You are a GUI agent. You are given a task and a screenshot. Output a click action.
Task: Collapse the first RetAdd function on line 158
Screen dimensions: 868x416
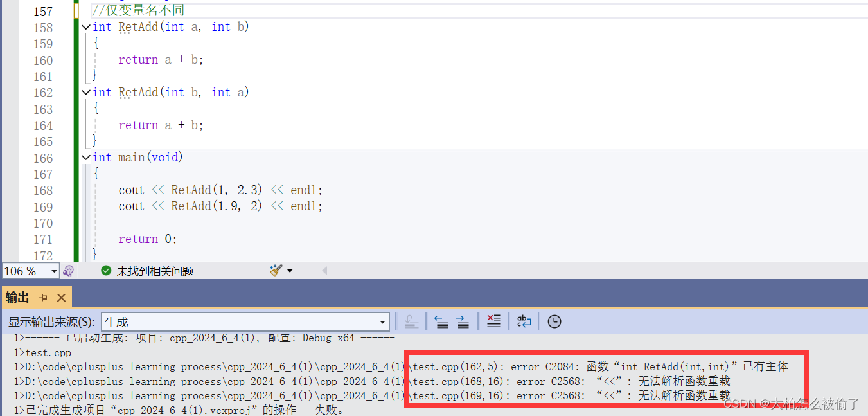pyautogui.click(x=86, y=27)
